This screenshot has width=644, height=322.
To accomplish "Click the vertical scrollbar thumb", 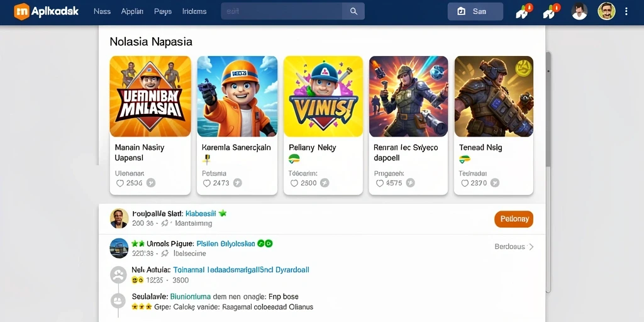I will (548, 109).
